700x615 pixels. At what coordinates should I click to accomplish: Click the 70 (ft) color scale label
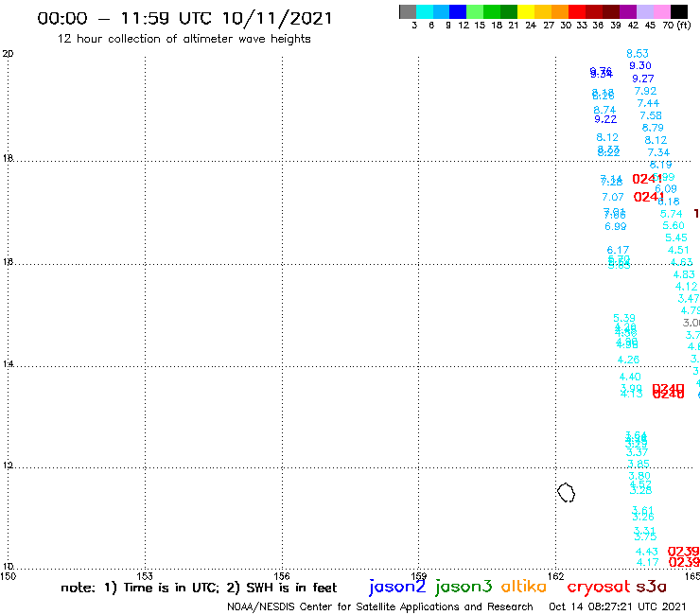point(676,26)
